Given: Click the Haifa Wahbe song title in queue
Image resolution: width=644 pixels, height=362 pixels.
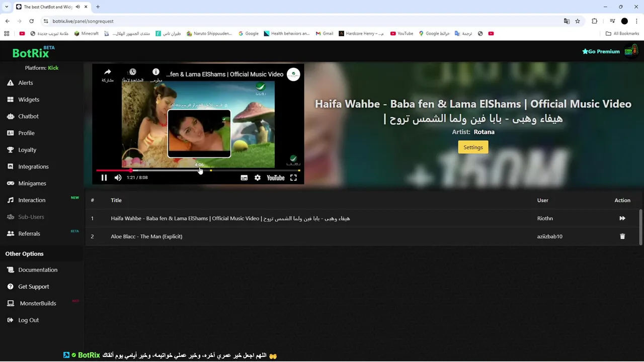Looking at the screenshot, I should pyautogui.click(x=230, y=218).
